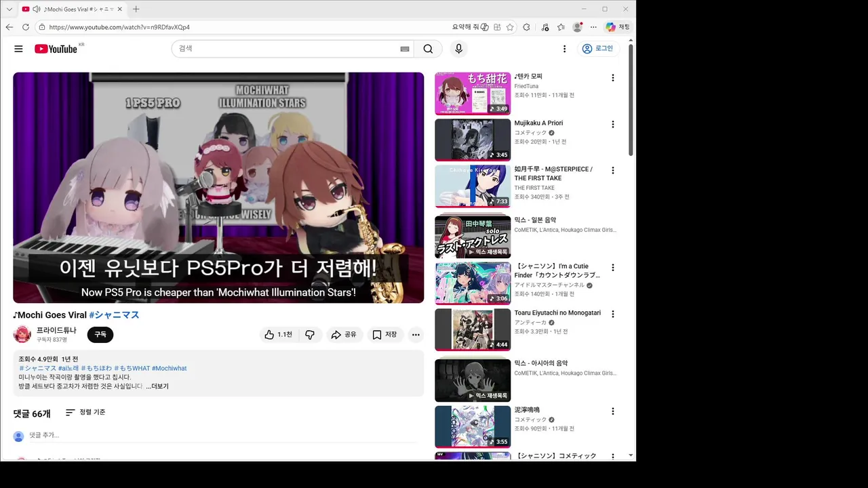868x488 pixels.
Task: Dislike the Mochi Goes Viral video
Action: click(310, 335)
